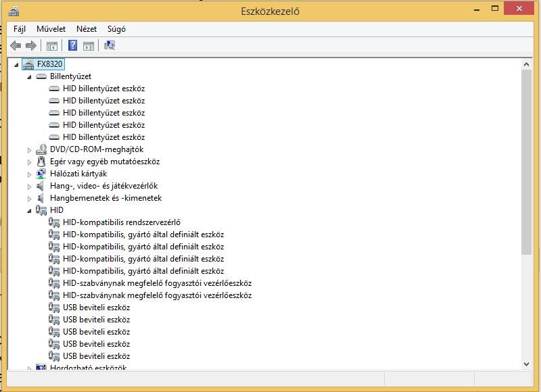Image resolution: width=541 pixels, height=392 pixels.
Task: Open the Súgó menu
Action: (x=116, y=29)
